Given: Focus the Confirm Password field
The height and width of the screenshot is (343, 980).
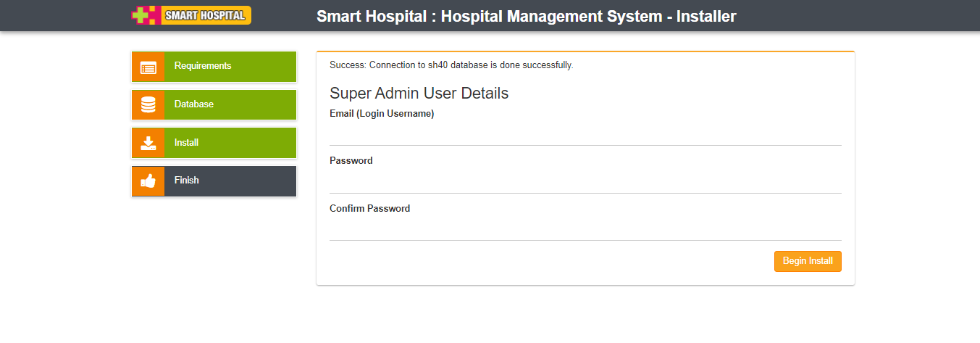Looking at the screenshot, I should pyautogui.click(x=585, y=229).
